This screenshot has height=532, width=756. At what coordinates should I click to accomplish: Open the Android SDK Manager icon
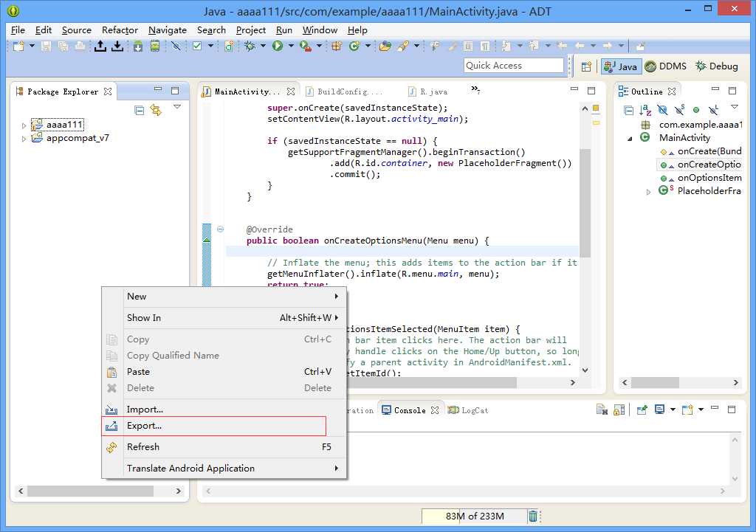(x=138, y=46)
